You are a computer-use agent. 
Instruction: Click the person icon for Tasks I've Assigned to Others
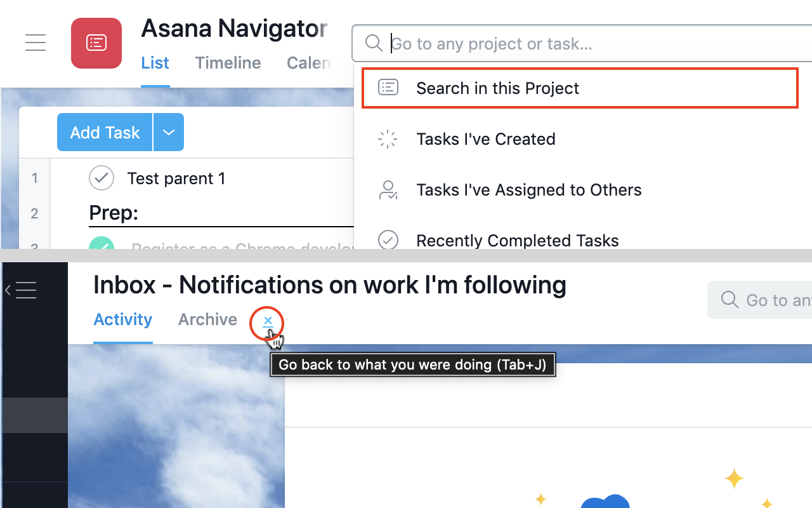tap(388, 190)
